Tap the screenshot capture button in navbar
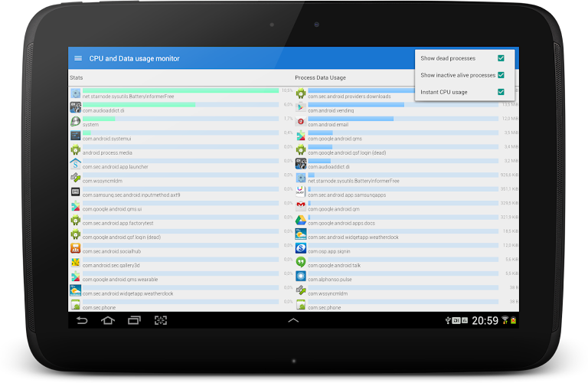Screen dimensions: 588x383 161,320
